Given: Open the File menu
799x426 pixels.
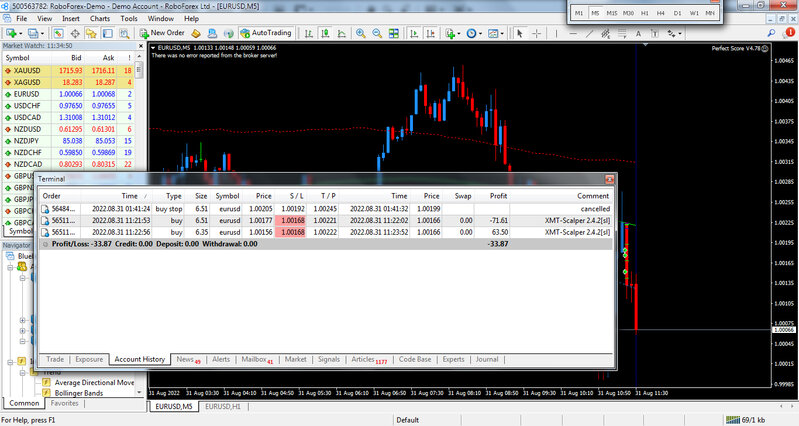Looking at the screenshot, I should pyautogui.click(x=21, y=18).
